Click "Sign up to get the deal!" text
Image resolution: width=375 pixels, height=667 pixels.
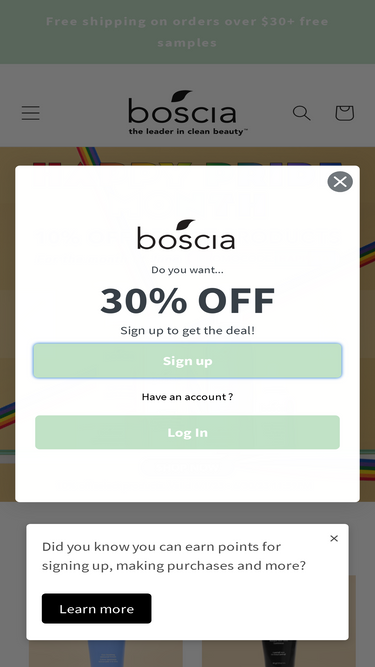188,331
